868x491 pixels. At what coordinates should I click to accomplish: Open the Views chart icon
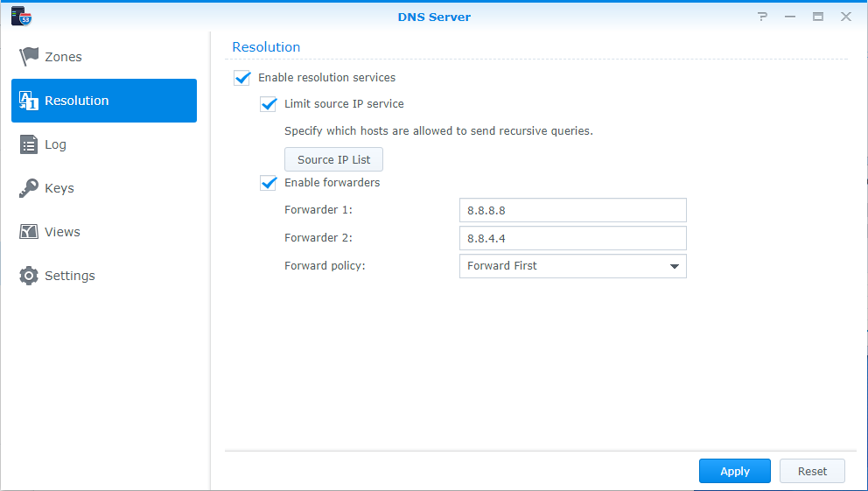pyautogui.click(x=29, y=231)
